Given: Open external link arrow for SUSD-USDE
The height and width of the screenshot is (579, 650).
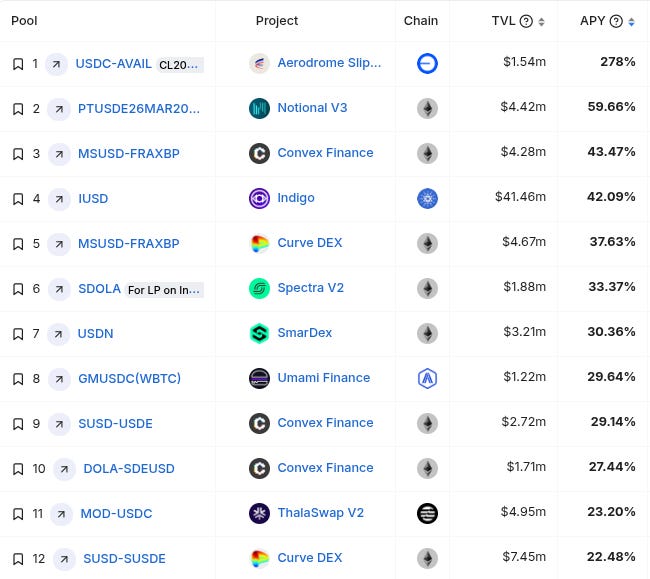Looking at the screenshot, I should tap(59, 424).
